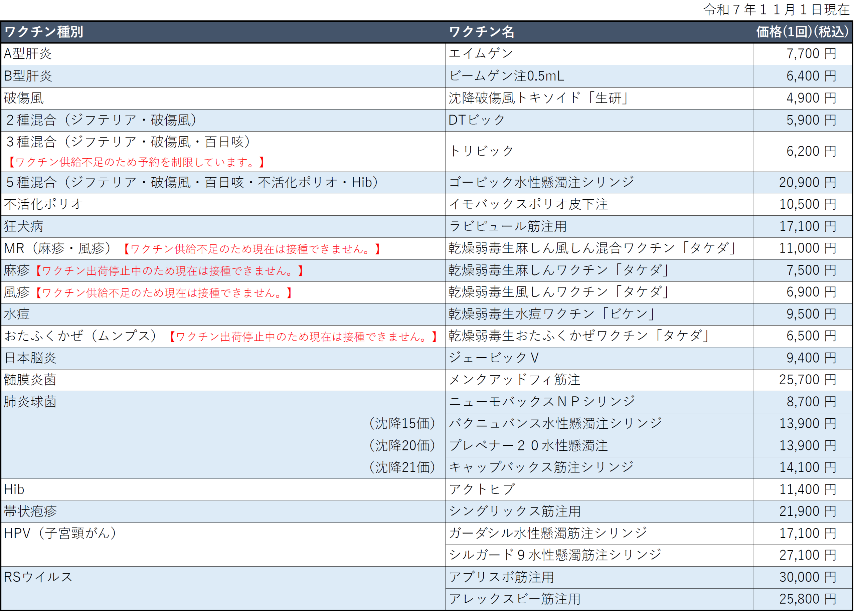
Task: Click the メンクアッドフィ筋注 cell
Action: point(514,380)
